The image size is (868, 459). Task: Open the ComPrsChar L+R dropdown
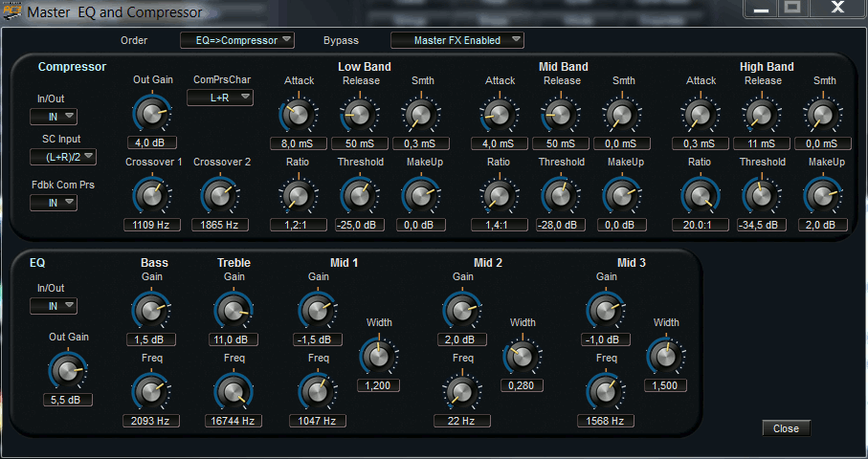coord(219,97)
